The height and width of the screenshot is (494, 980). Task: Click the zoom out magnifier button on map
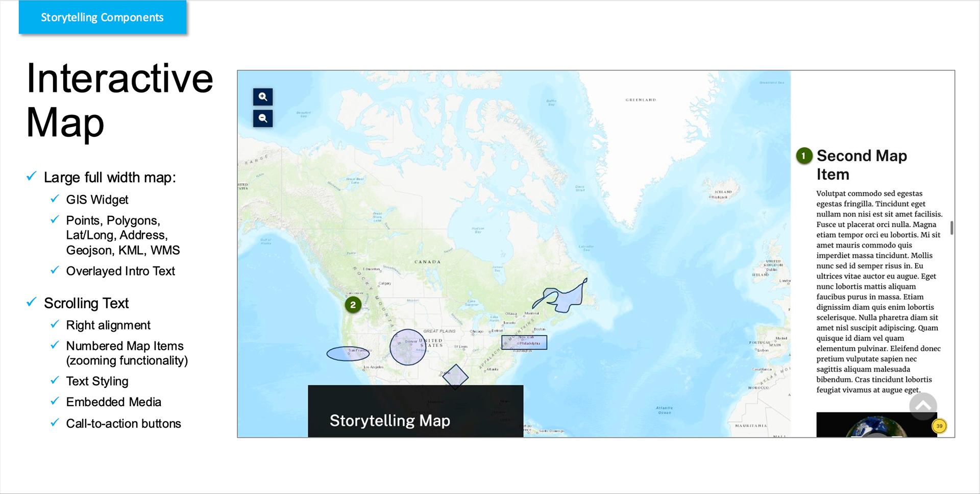[263, 118]
